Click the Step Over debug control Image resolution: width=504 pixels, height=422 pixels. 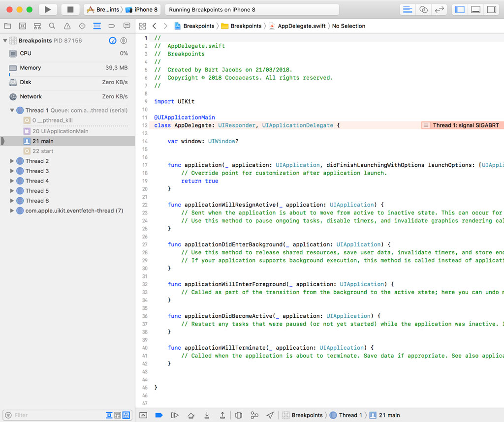tap(190, 415)
